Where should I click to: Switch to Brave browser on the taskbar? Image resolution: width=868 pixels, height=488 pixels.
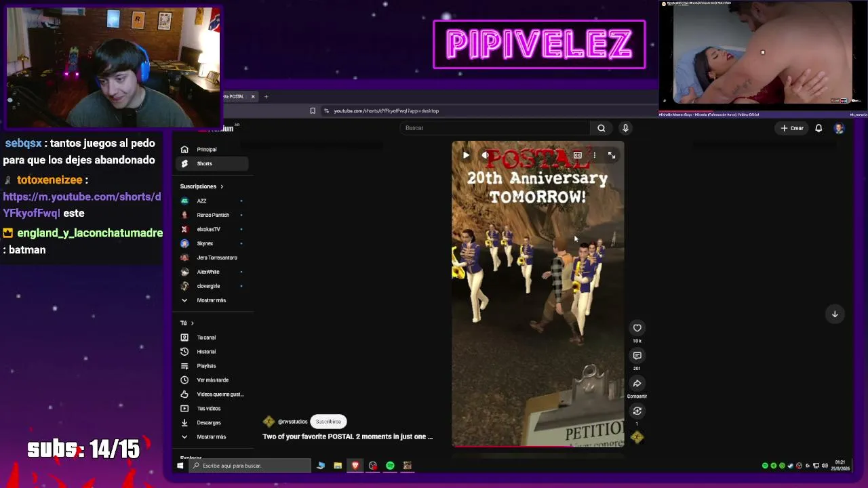[355, 466]
